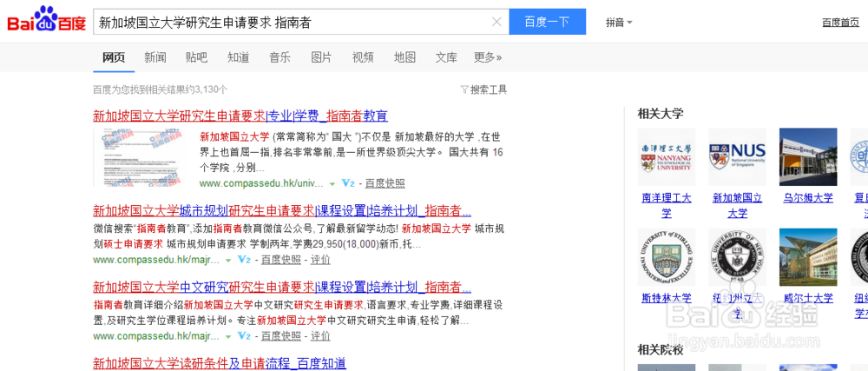Open the 城市规划研究生申请要求 result title
The height and width of the screenshot is (371, 868).
(x=282, y=211)
